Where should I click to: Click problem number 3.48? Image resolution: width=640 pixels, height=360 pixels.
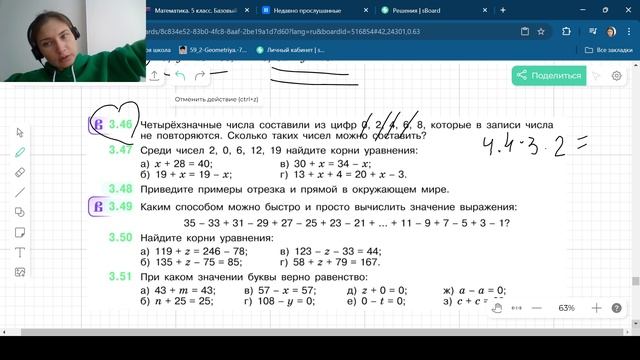coord(120,189)
